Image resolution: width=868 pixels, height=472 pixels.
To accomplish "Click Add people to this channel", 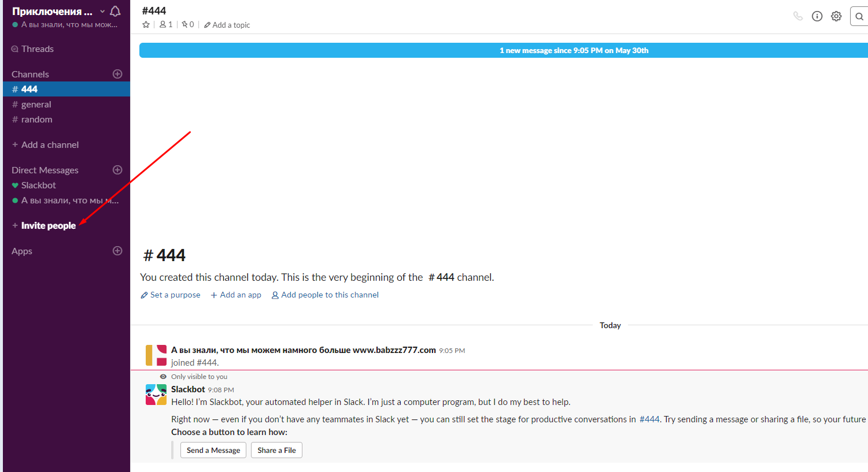I will 325,295.
